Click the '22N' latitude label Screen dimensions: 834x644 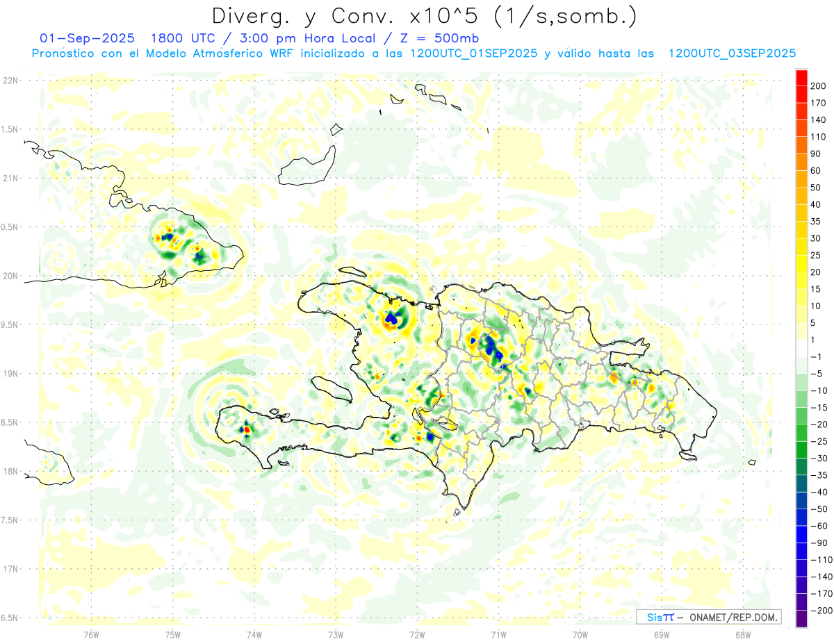click(x=10, y=81)
